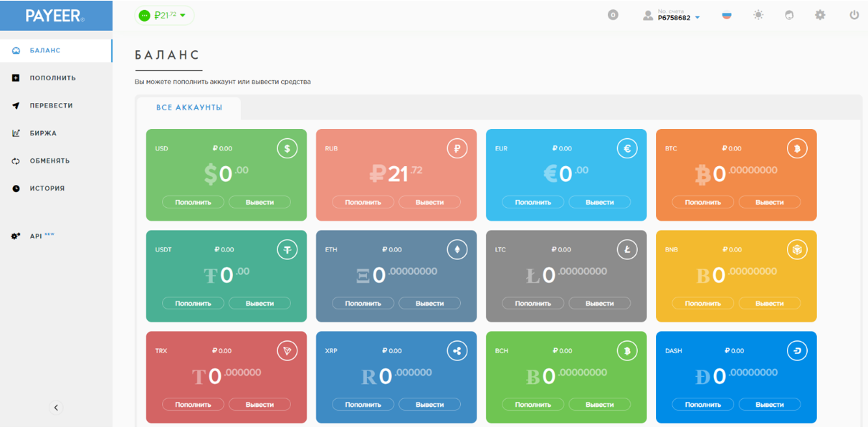868x432 pixels.
Task: Click the cube icon on BNB card
Action: click(x=797, y=249)
